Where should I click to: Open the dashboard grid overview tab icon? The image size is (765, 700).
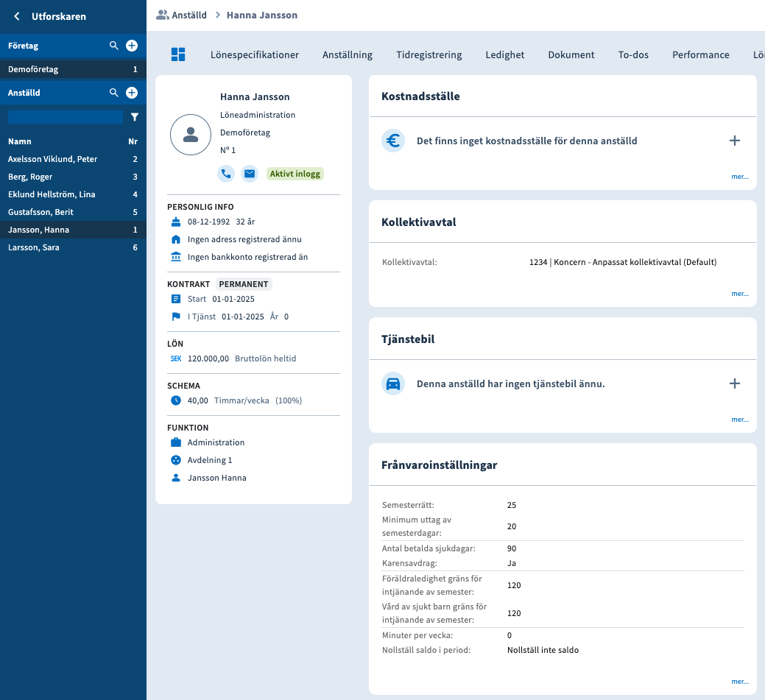(x=178, y=54)
